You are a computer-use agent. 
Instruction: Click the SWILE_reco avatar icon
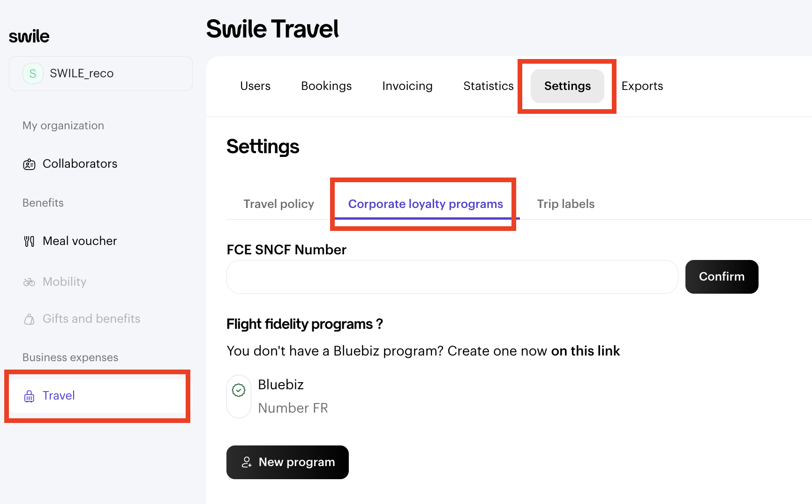[x=33, y=74]
